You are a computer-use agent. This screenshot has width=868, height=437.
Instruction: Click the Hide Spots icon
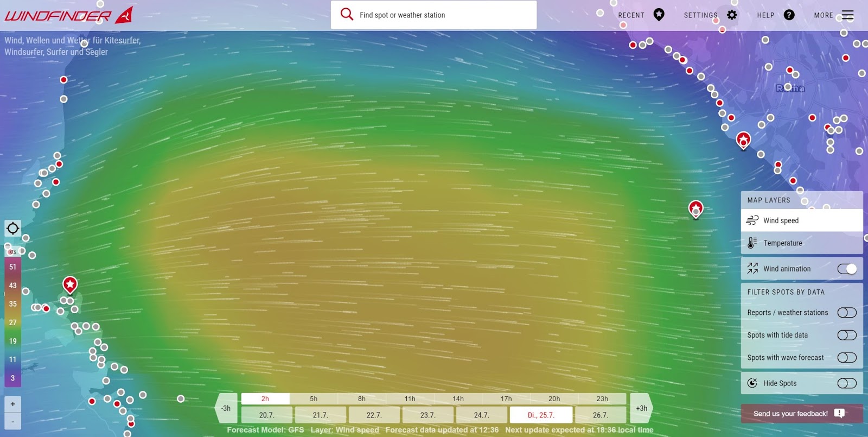point(752,383)
